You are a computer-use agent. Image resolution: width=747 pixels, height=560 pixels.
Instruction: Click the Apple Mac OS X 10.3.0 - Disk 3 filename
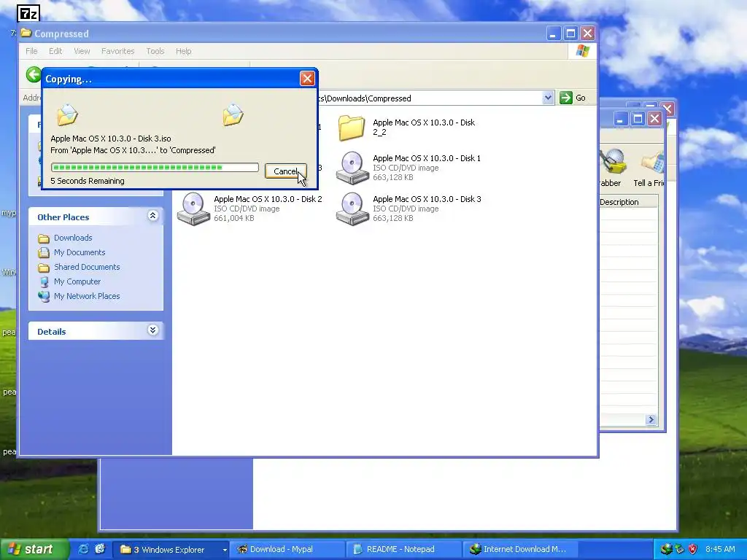(427, 199)
